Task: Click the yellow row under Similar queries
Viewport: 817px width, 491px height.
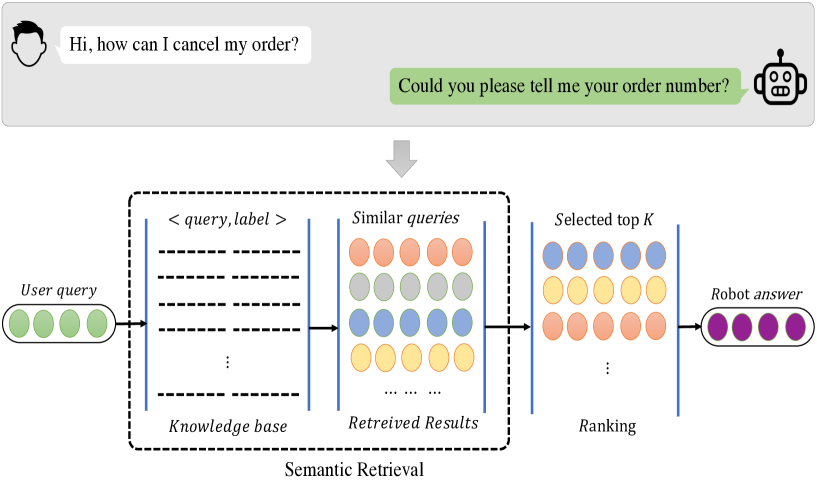Action: tap(410, 357)
